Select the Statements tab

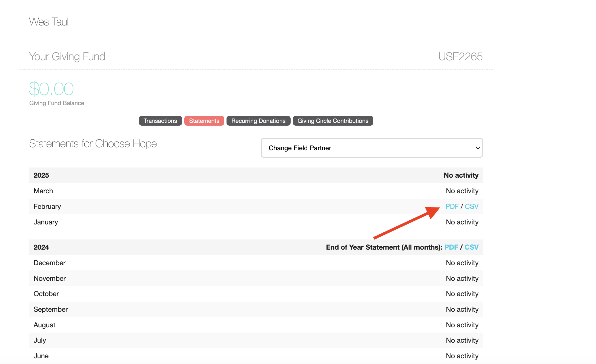point(204,121)
